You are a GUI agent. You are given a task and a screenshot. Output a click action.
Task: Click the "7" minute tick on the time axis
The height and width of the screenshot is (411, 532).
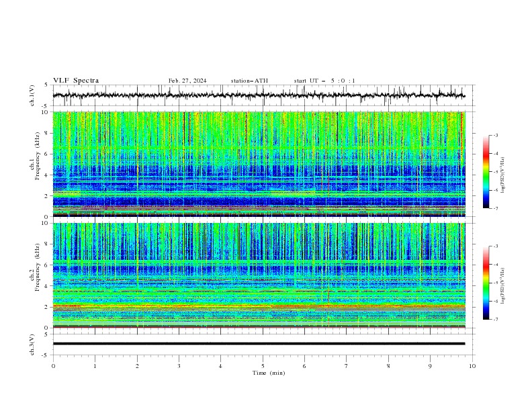(347, 366)
